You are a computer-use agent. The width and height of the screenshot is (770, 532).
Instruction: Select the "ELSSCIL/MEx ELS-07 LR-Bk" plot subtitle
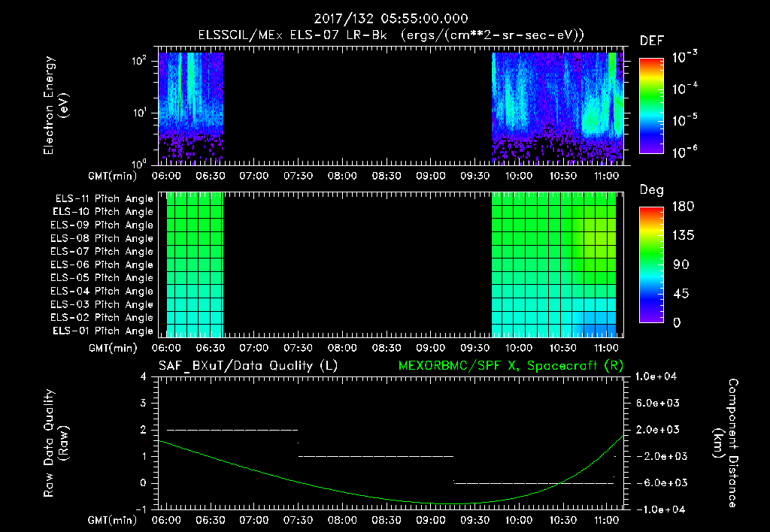click(x=293, y=35)
